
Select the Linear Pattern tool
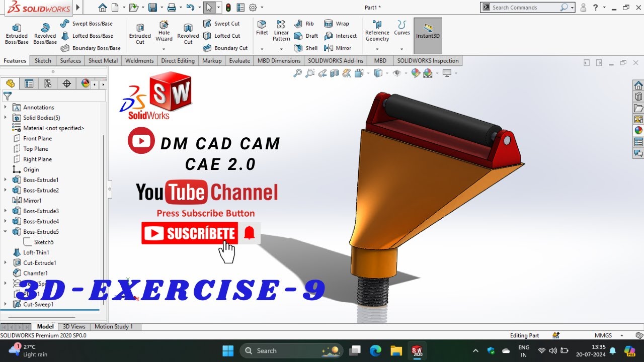(281, 31)
